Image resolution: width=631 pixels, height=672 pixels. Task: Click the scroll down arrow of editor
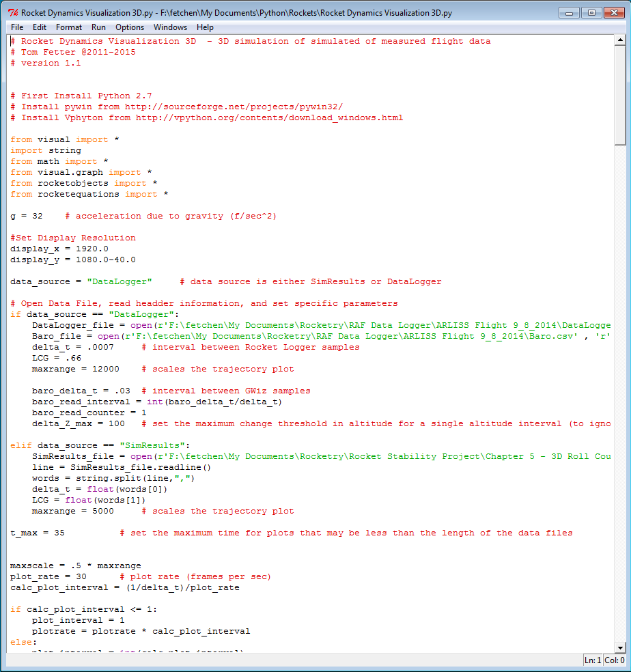click(620, 647)
